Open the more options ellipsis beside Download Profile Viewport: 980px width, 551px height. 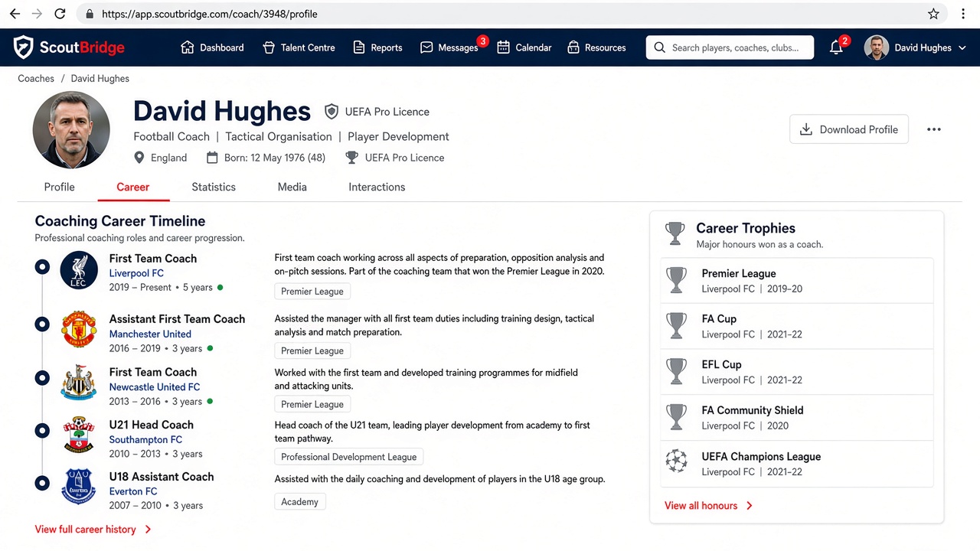point(934,129)
